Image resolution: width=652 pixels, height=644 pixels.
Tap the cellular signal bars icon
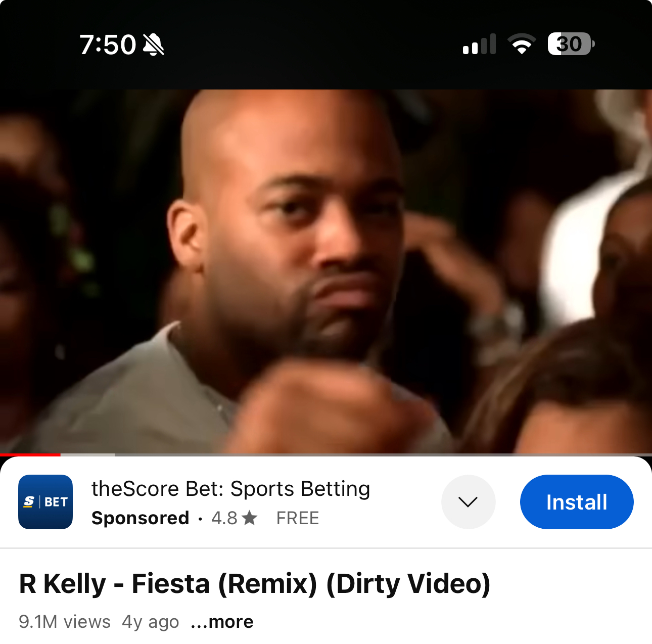[x=479, y=44]
